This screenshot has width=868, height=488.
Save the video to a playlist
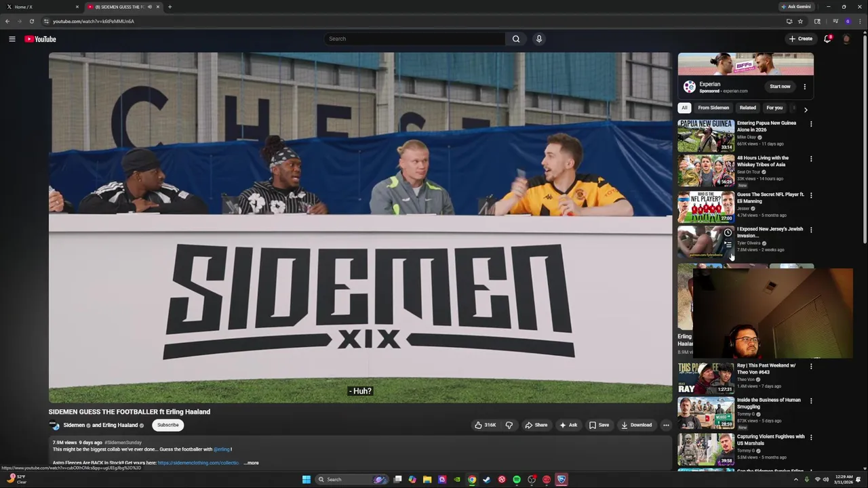point(599,425)
